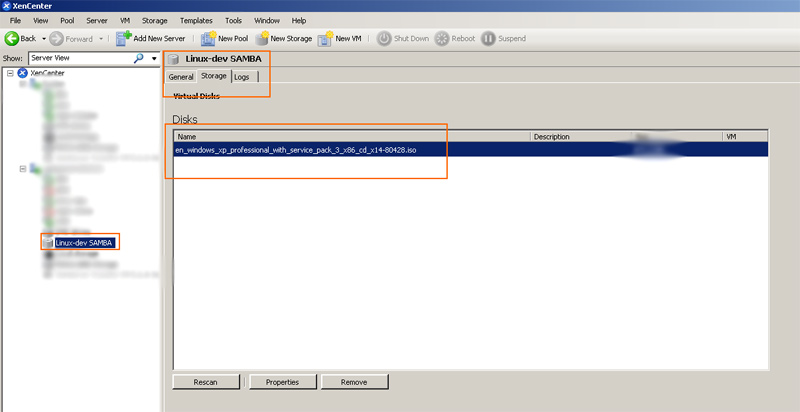Sort disks by the Name column

tap(353, 137)
